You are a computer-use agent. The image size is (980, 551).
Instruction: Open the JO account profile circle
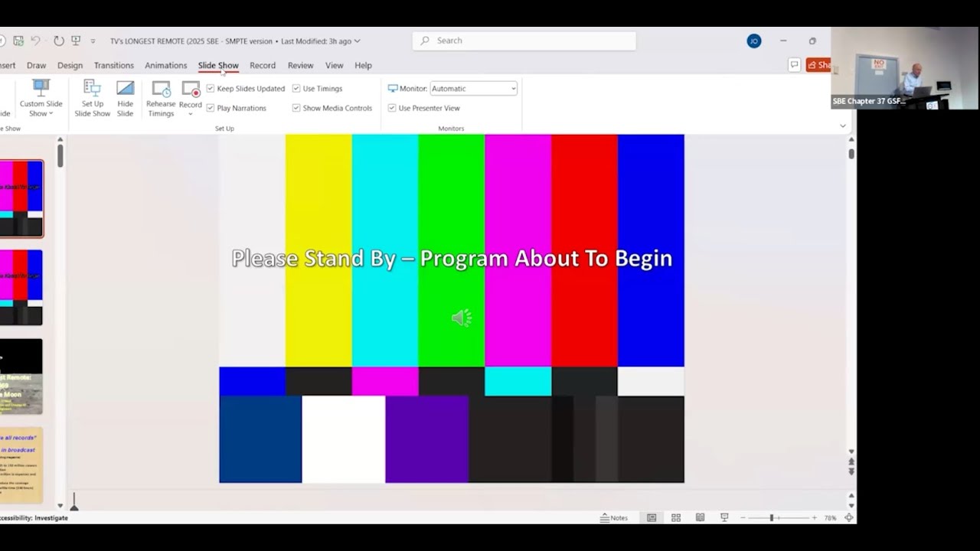coord(754,41)
